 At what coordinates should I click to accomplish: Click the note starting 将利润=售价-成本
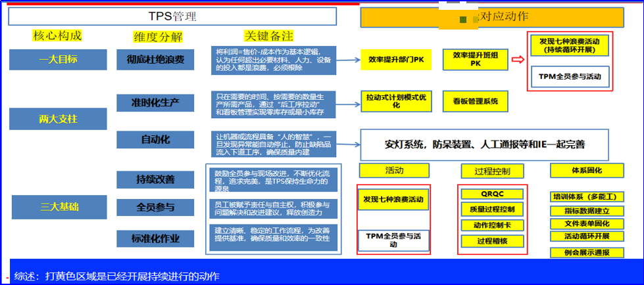[x=274, y=60]
